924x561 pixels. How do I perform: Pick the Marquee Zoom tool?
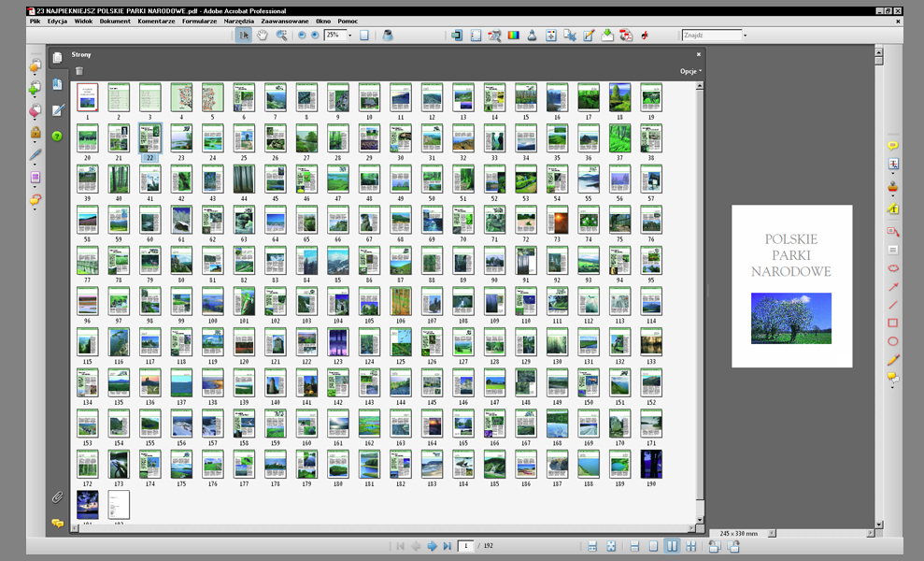click(281, 36)
